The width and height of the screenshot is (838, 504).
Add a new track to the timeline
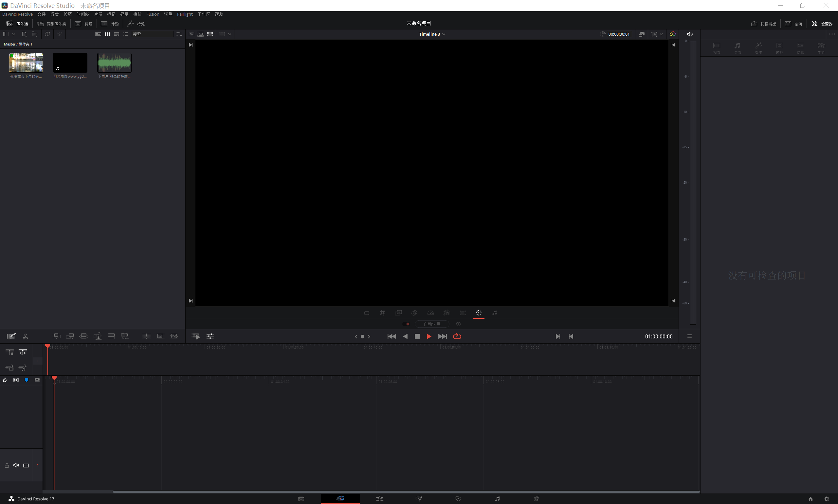(37, 380)
